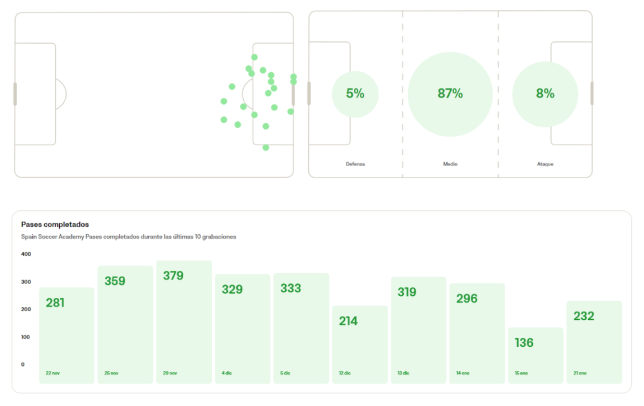This screenshot has width=644, height=406.
Task: Click the lowest green dot on the pitch map
Action: tap(266, 148)
